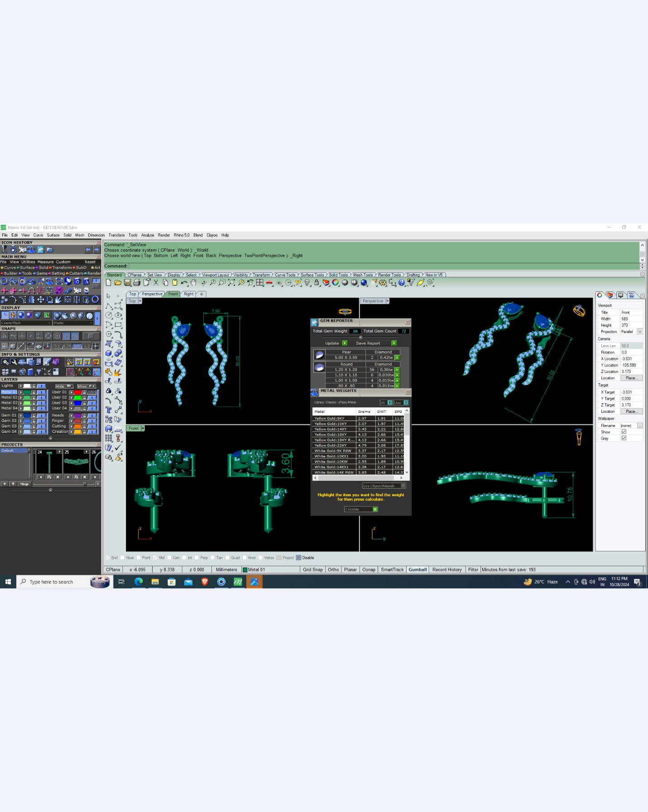Select the Text object tool
Image resolution: width=648 pixels, height=812 pixels.
tap(109, 410)
